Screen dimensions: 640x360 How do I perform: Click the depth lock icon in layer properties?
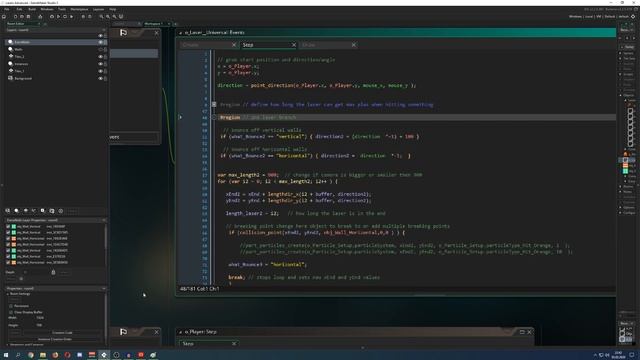tap(53, 272)
